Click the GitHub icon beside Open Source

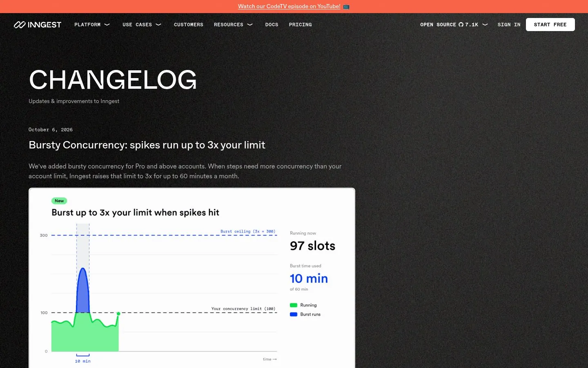(461, 25)
